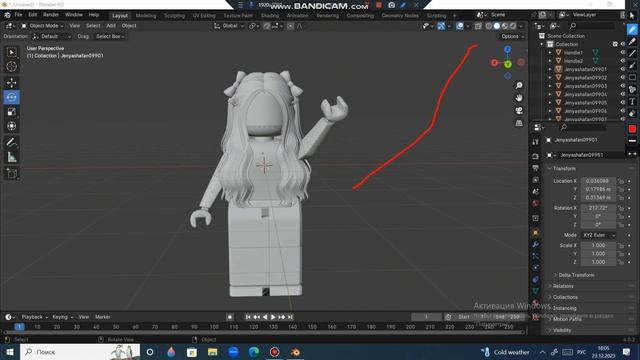
Task: Toggle the snapping magnet button
Action: tap(267, 26)
